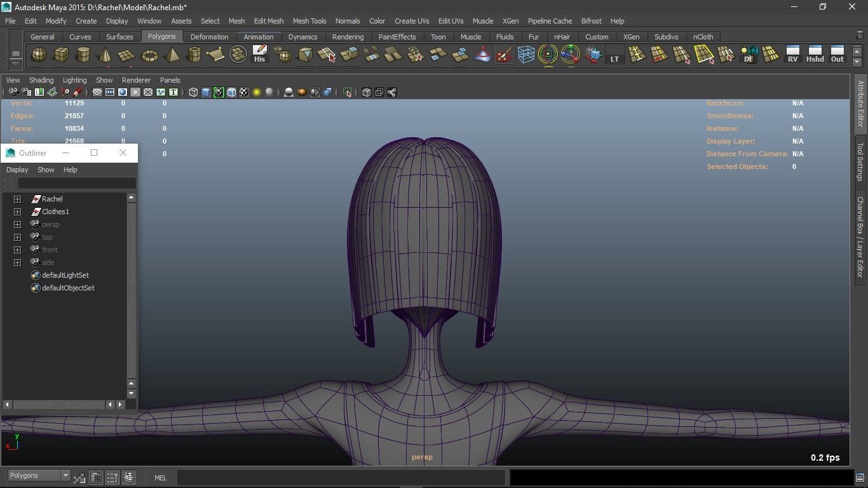The image size is (868, 488).
Task: Click the polygon cube shelf icon
Action: pos(61,55)
